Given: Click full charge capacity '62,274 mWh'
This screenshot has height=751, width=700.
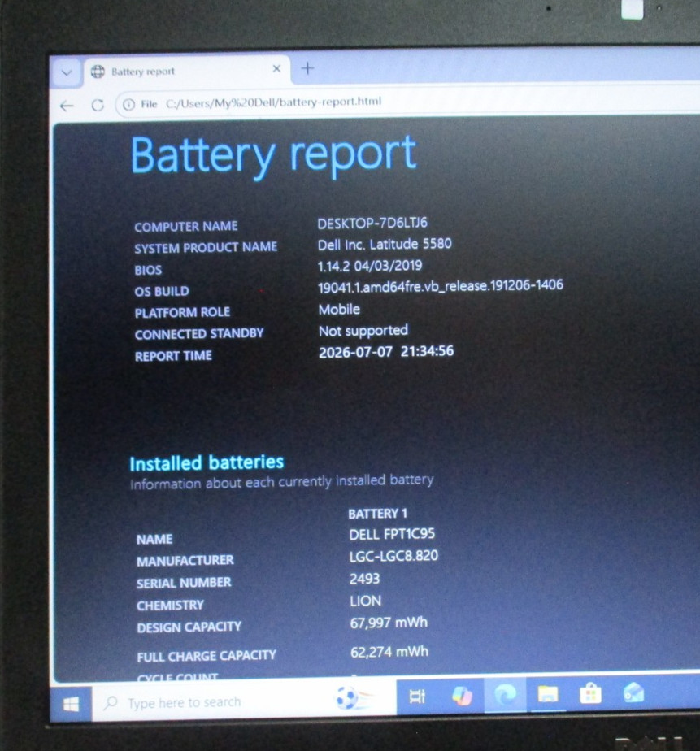Looking at the screenshot, I should pos(389,653).
